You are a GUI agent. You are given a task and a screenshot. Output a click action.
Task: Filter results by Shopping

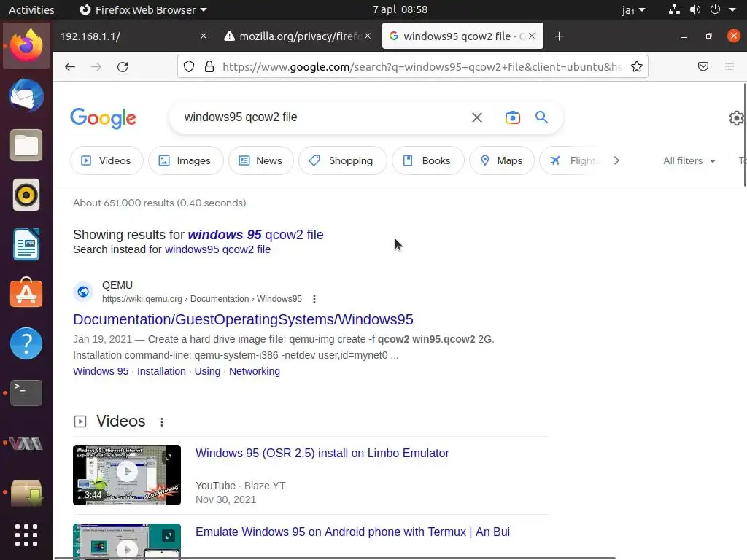pos(343,160)
